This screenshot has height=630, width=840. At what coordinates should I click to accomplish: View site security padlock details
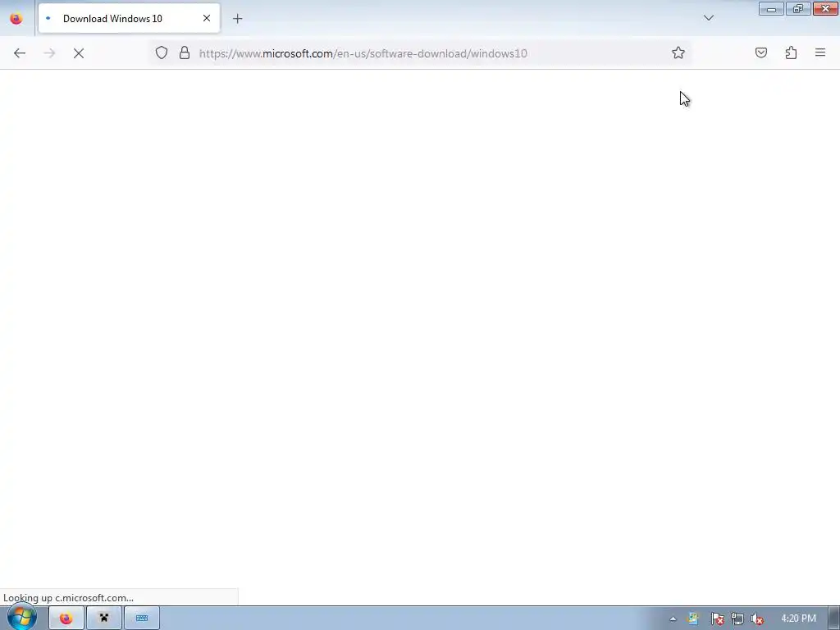click(185, 52)
